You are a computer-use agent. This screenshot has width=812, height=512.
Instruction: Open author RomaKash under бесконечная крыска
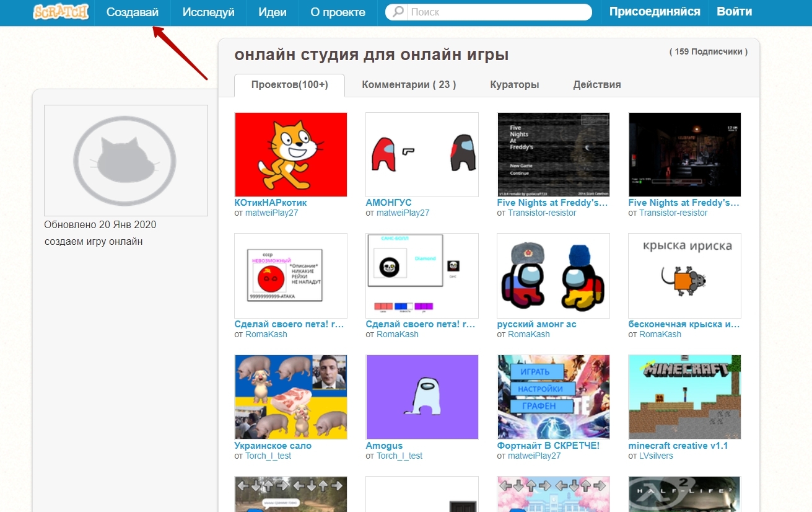660,334
